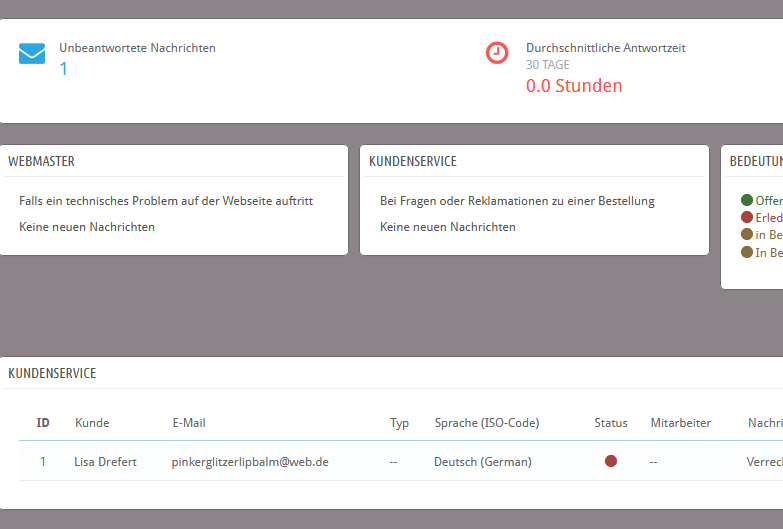Sort table by the Kunde column header
Viewport: 783px width, 529px height.
pos(92,423)
